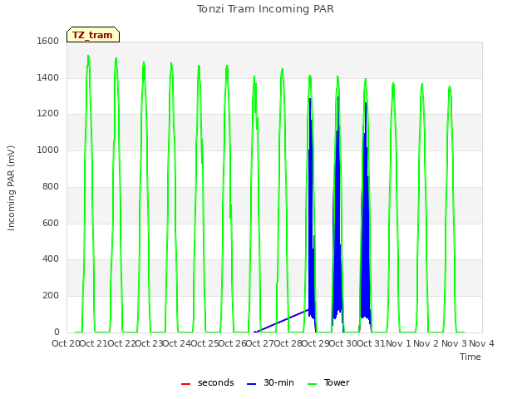
Task: Toggle the seconds series legend label
Action: click(216, 382)
